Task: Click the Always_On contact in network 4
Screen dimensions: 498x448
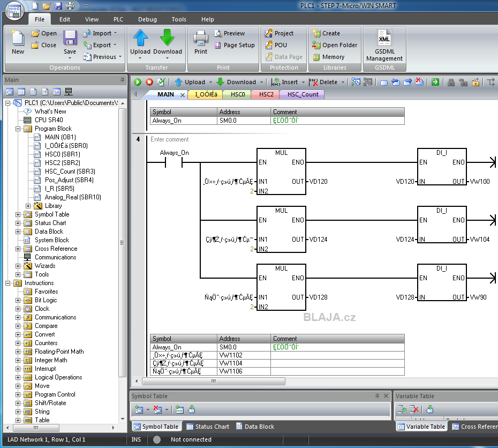Action: [173, 163]
